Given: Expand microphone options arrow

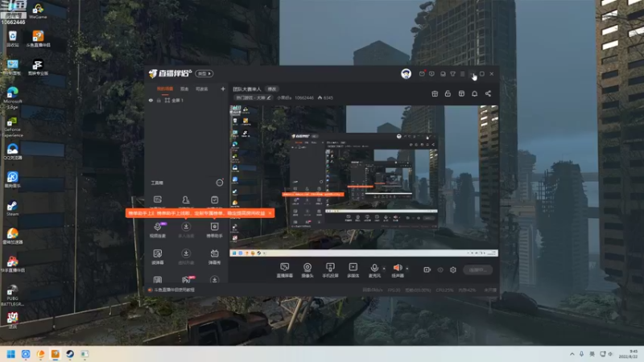Looking at the screenshot, I should pos(384,269).
